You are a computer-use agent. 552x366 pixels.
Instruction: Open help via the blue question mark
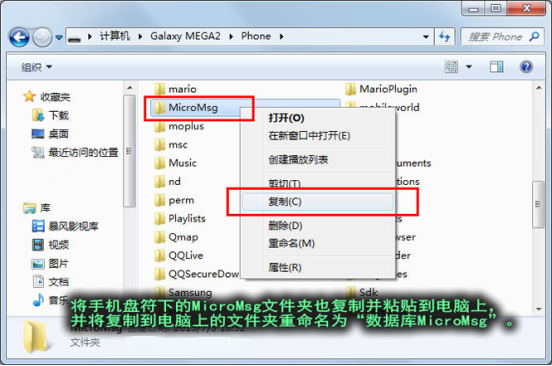pyautogui.click(x=526, y=67)
